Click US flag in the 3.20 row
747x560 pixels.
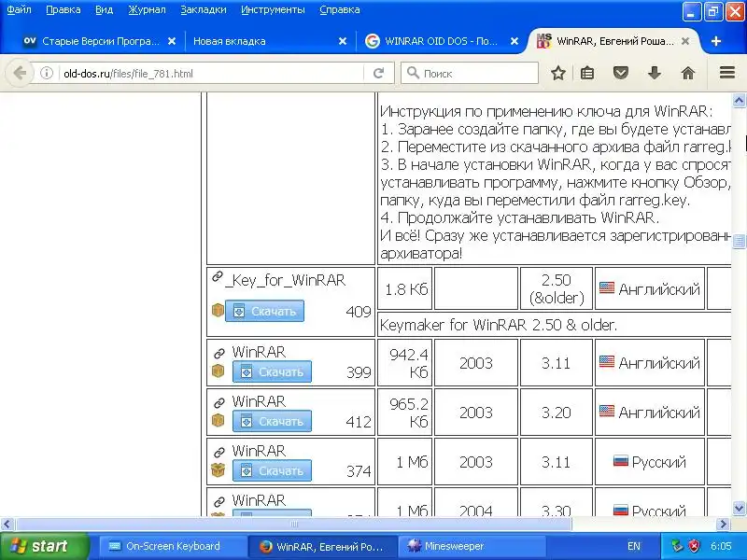(x=606, y=411)
